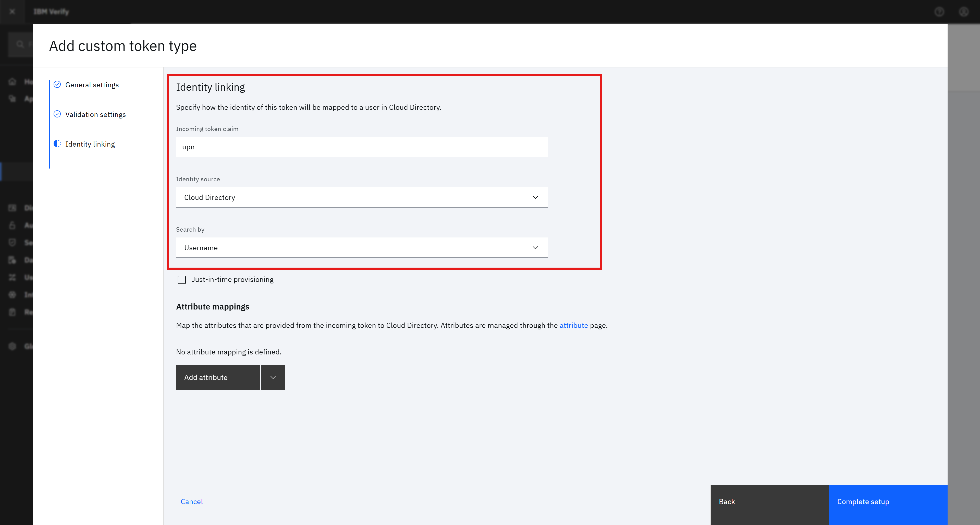Select the Identity linking step
Image resolution: width=980 pixels, height=525 pixels.
pyautogui.click(x=90, y=144)
